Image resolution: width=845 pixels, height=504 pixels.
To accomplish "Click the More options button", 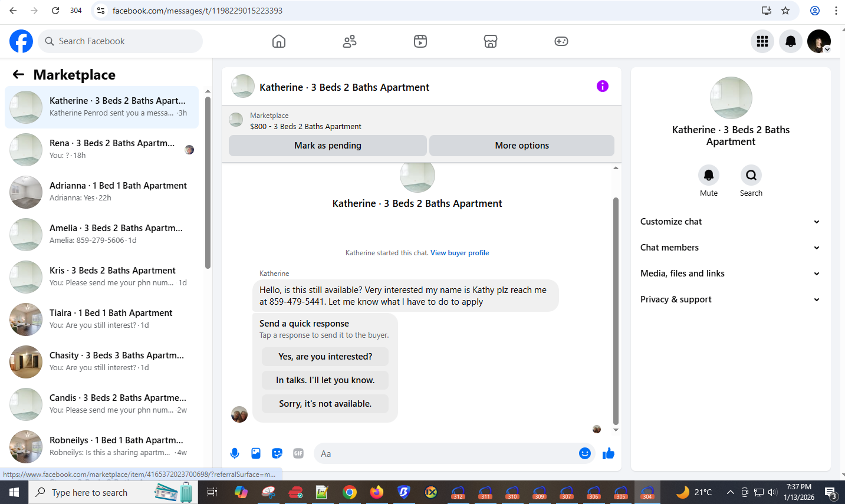I will click(x=522, y=146).
